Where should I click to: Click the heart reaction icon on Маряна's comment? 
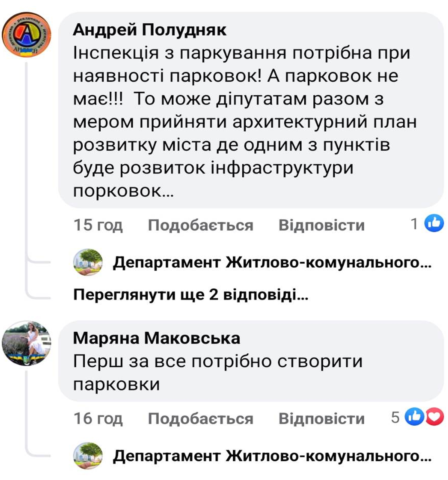click(x=435, y=417)
